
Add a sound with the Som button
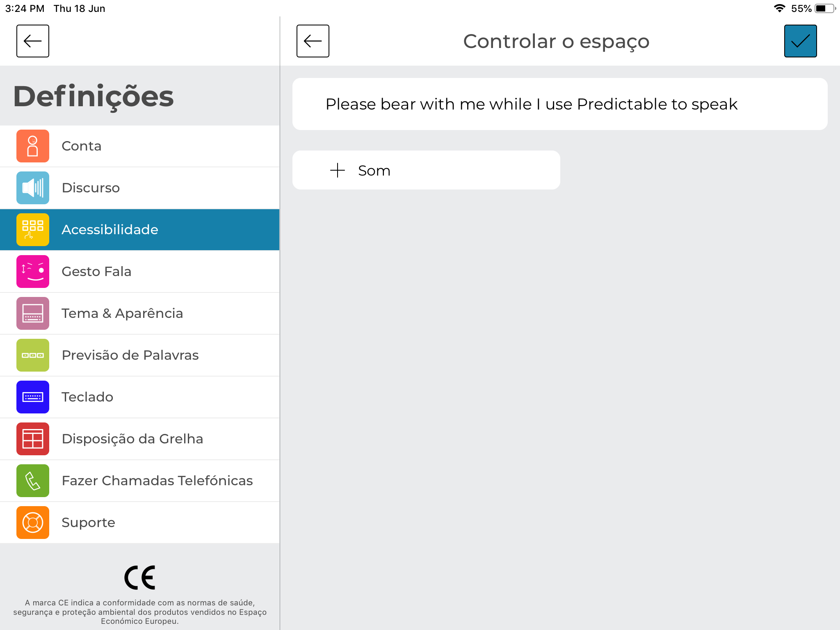click(426, 170)
